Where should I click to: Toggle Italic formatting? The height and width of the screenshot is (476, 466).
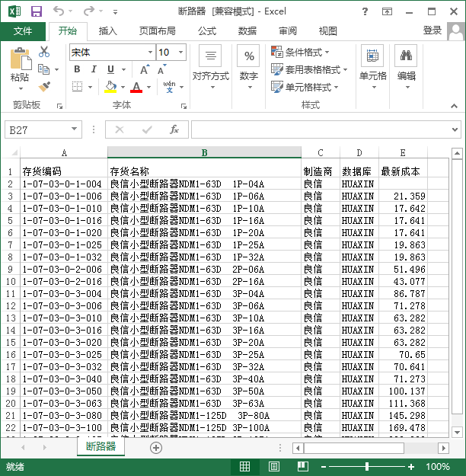tap(94, 69)
